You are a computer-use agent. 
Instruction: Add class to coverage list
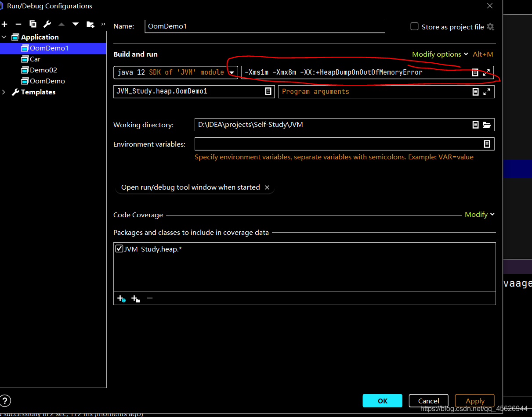point(121,298)
